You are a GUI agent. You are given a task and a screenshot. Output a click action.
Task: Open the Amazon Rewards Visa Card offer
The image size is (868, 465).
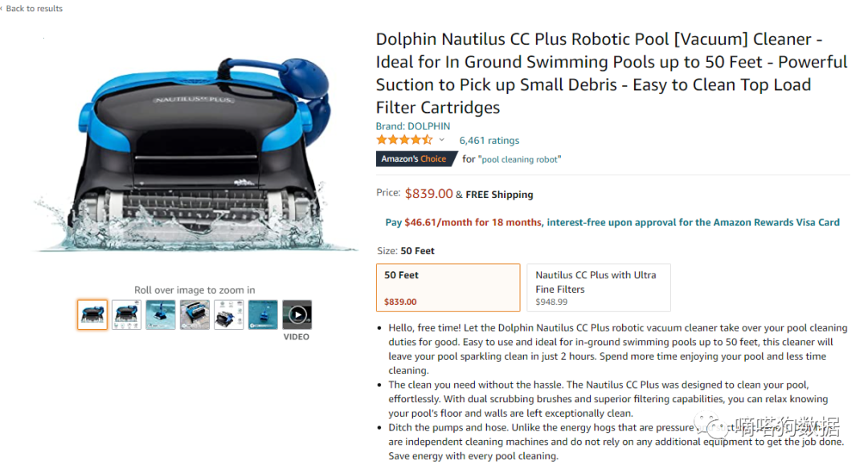(612, 222)
